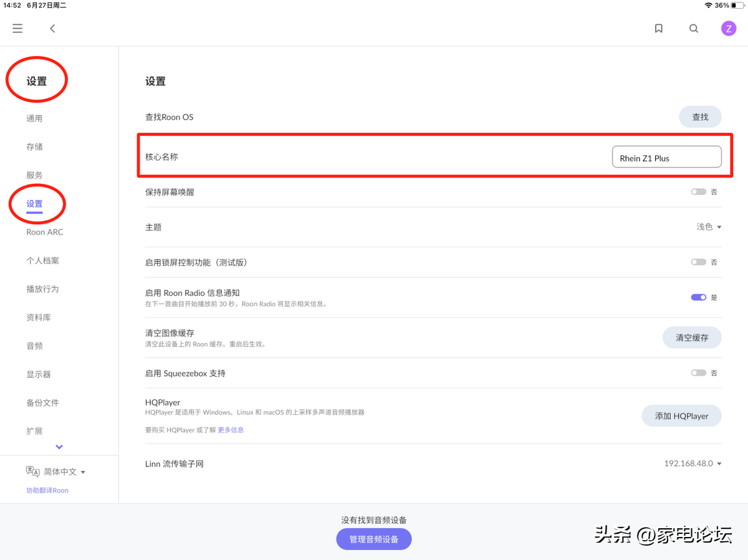The width and height of the screenshot is (748, 560).
Task: Enable 启用锁屏控制功能 toggle
Action: click(x=698, y=262)
